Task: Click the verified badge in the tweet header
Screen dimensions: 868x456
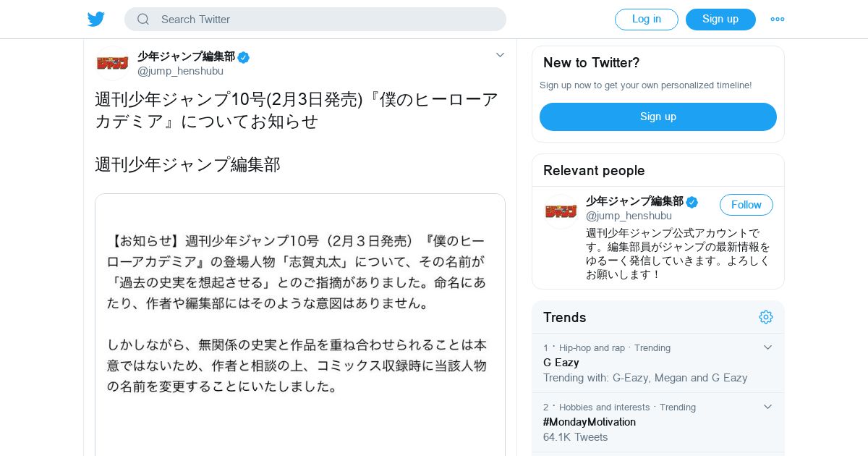Action: 244,57
